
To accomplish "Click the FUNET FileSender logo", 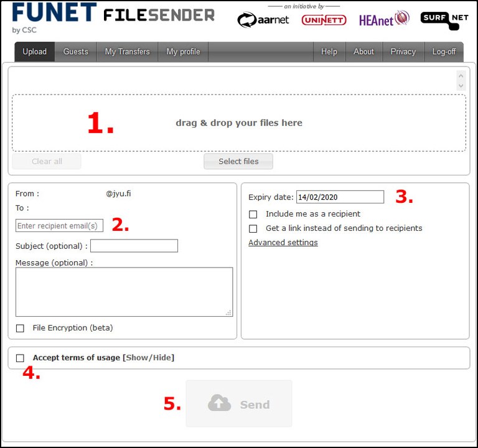I will (113, 17).
